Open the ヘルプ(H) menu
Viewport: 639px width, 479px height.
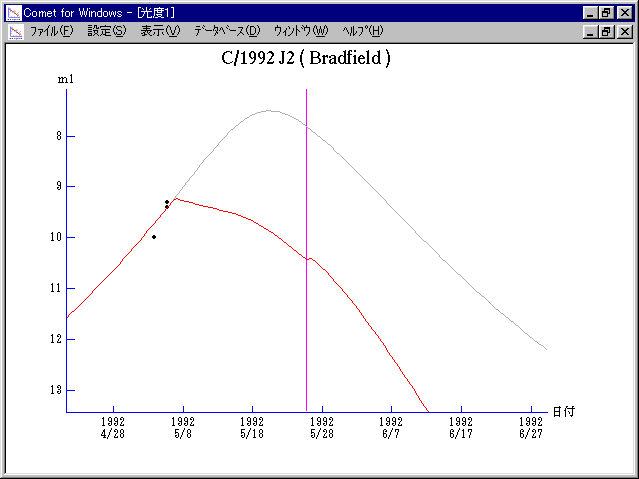pos(362,31)
